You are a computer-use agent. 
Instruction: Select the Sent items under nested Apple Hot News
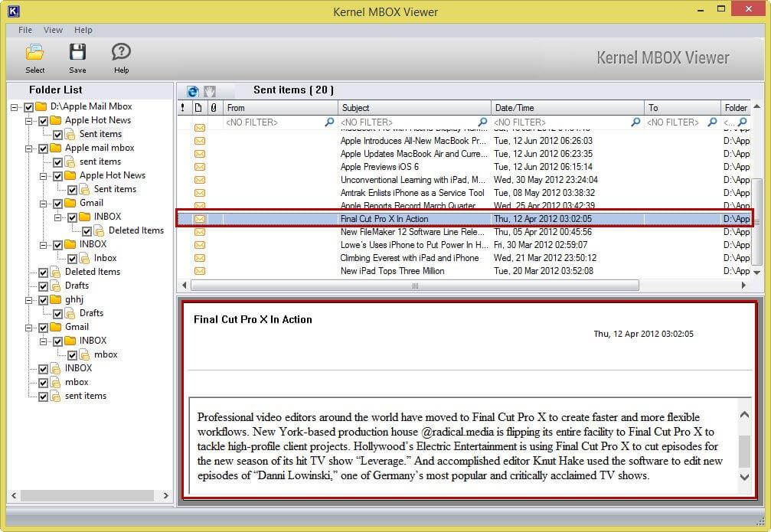point(115,189)
